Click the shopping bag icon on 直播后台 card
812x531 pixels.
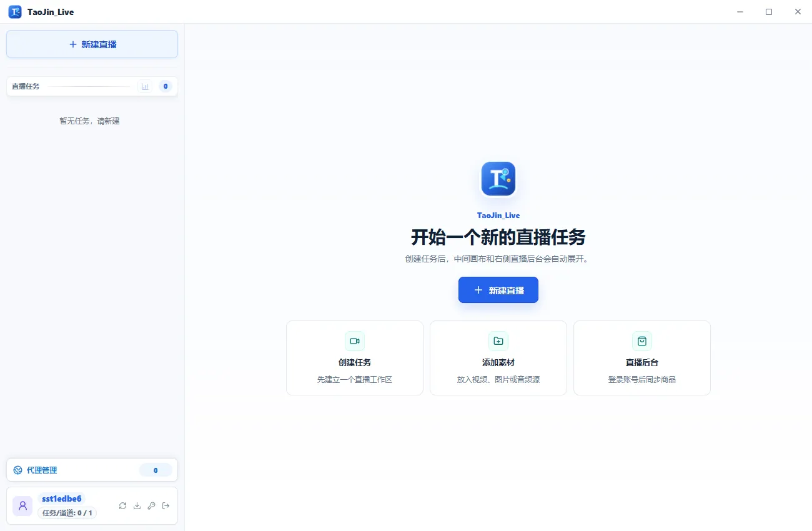642,341
